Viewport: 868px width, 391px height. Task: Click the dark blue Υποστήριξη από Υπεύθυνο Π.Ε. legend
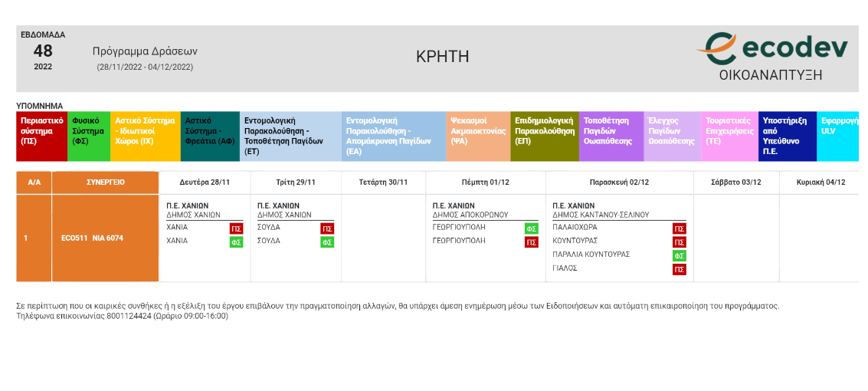[788, 136]
